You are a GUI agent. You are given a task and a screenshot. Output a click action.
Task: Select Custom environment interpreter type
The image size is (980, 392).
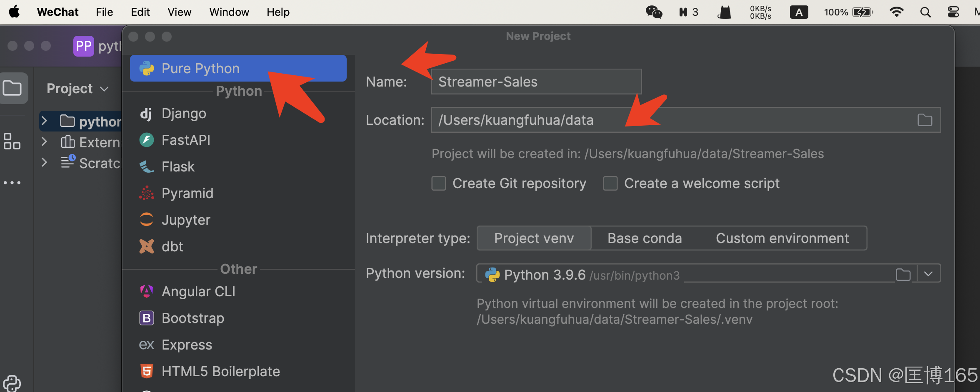pyautogui.click(x=782, y=238)
